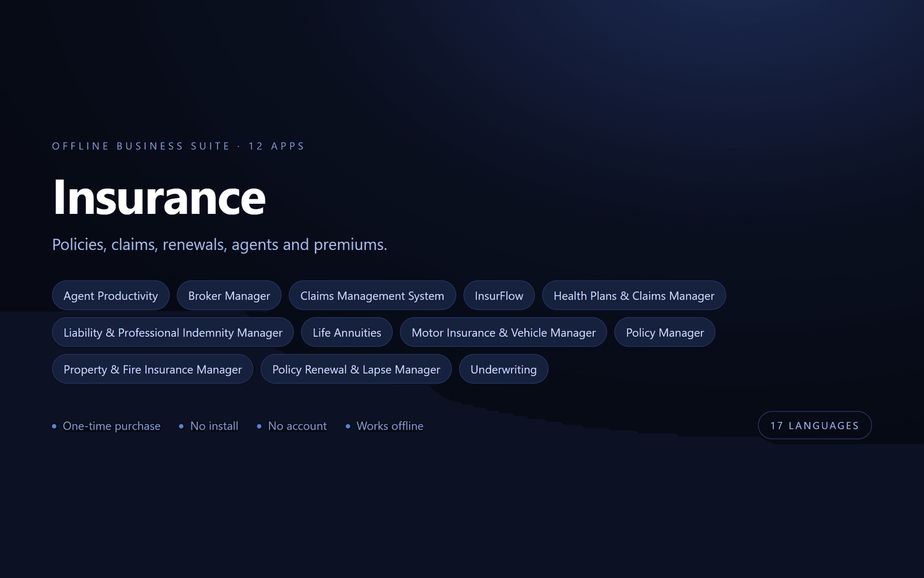
Task: Click the 'No install' feature text
Action: pos(214,426)
